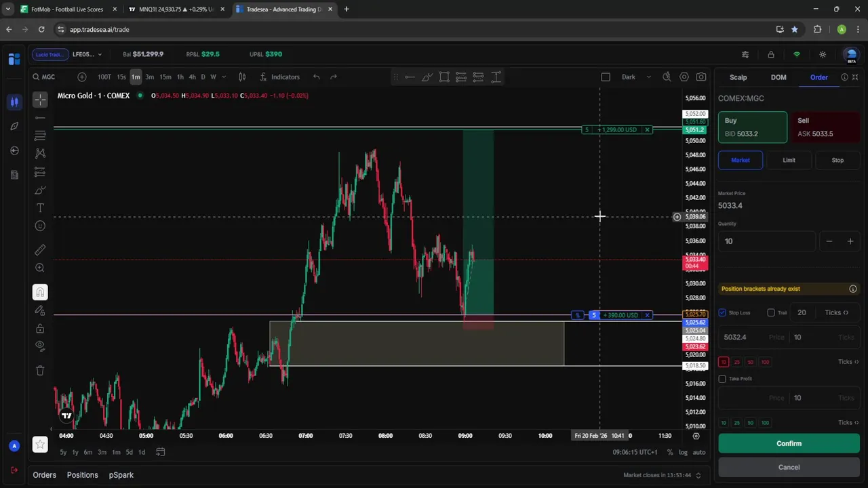Expand the timeframe dropdown arrow
Image resolution: width=868 pixels, height=488 pixels.
click(224, 77)
